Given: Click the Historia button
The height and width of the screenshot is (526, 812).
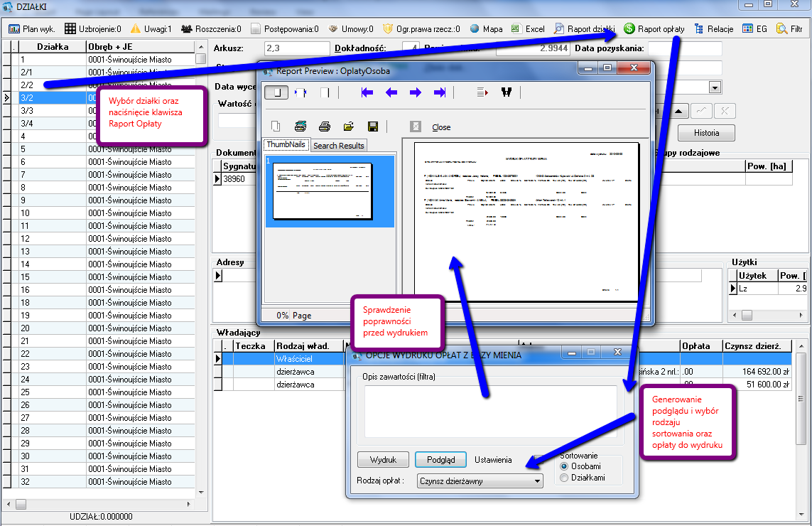Looking at the screenshot, I should pyautogui.click(x=706, y=133).
